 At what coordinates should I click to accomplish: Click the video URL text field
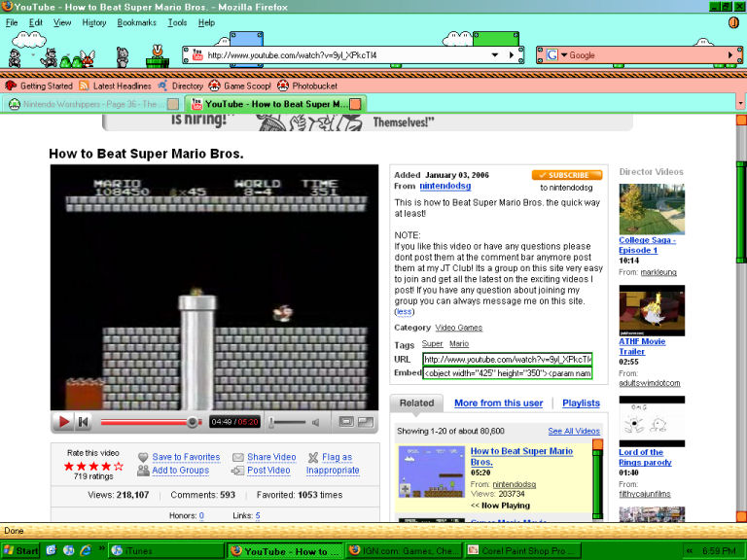(508, 359)
